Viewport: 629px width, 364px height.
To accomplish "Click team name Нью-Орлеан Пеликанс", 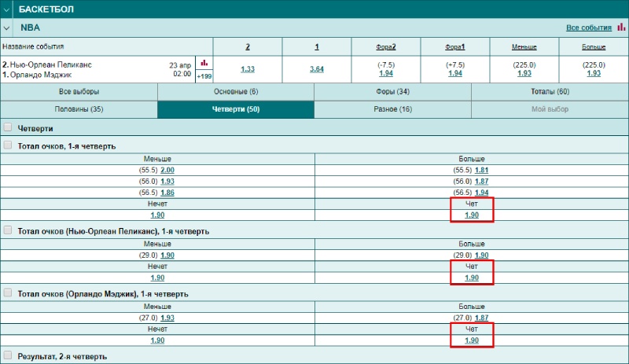I will 51,64.
